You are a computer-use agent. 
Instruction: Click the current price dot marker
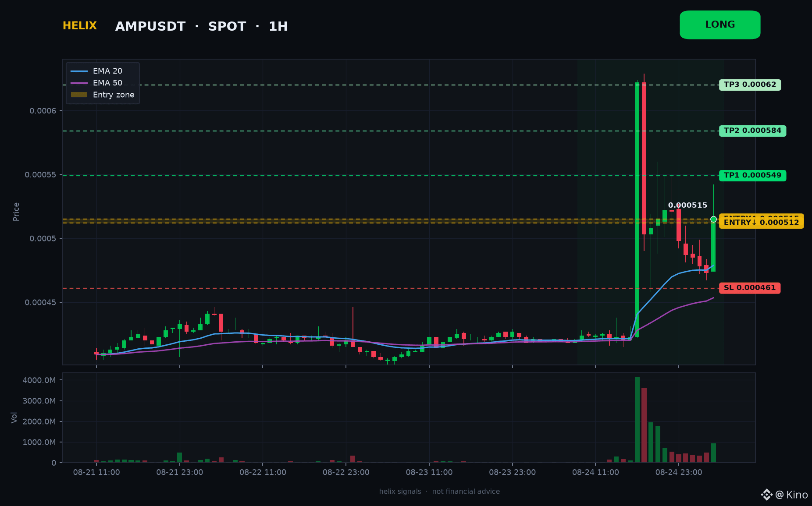coord(713,219)
